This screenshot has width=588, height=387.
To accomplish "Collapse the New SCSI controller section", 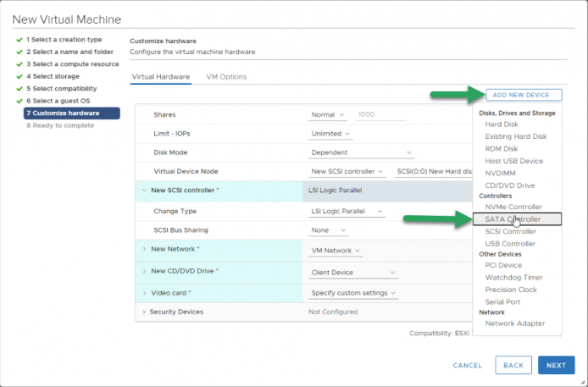I will click(144, 191).
